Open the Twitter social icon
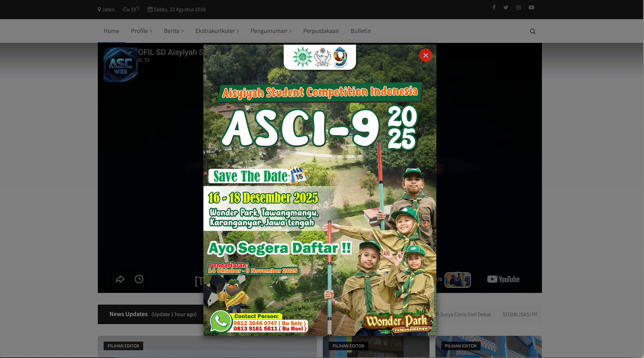644x358 pixels. [506, 7]
